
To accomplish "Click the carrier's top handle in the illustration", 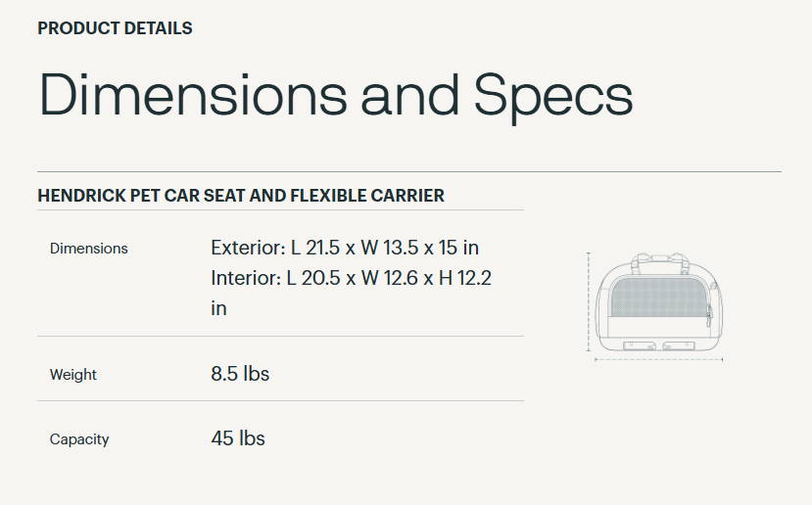I will tap(656, 258).
